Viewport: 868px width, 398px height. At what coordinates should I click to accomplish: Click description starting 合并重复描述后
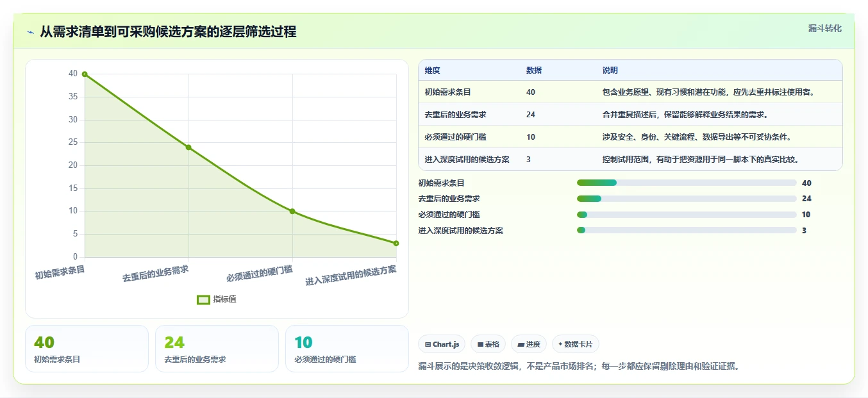685,115
